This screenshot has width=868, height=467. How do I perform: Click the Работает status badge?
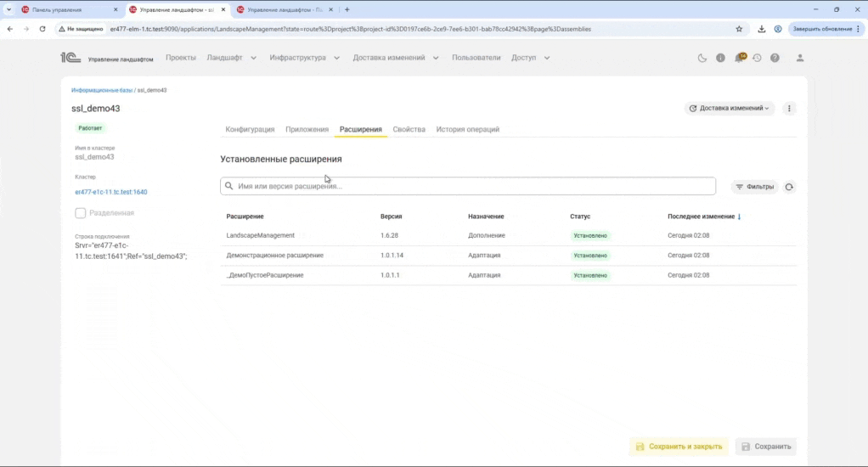(x=90, y=128)
